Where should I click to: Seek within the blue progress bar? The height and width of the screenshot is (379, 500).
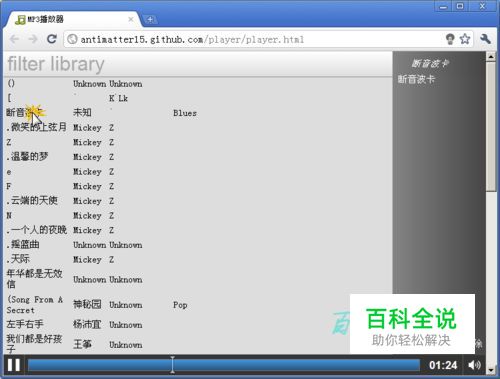(x=224, y=365)
